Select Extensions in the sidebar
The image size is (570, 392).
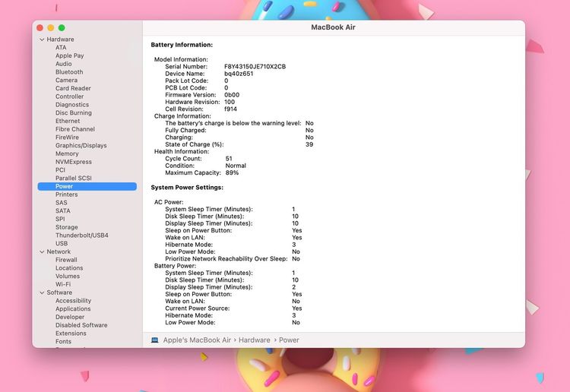pos(71,334)
